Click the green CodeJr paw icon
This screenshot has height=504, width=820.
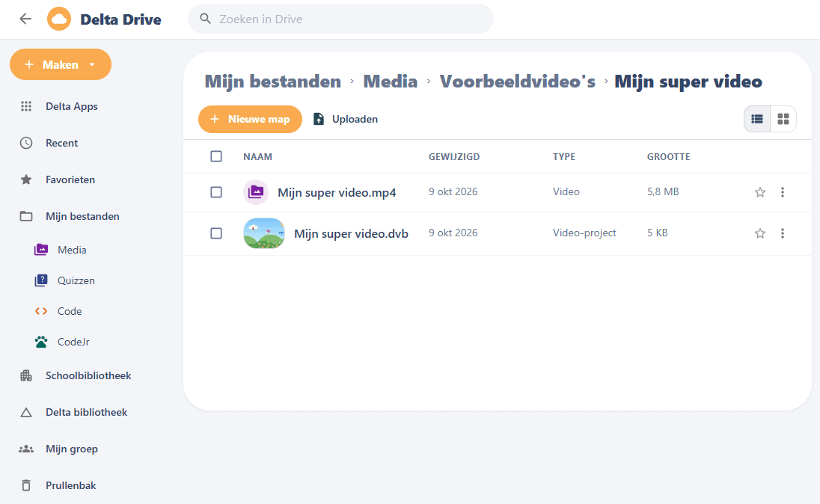41,342
